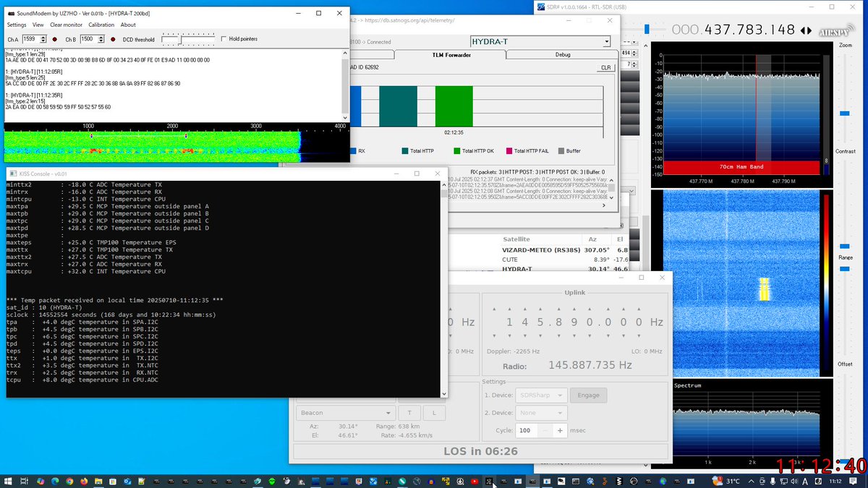Click the green Total HTTP OK bar
This screenshot has width=868, height=488.
(454, 107)
